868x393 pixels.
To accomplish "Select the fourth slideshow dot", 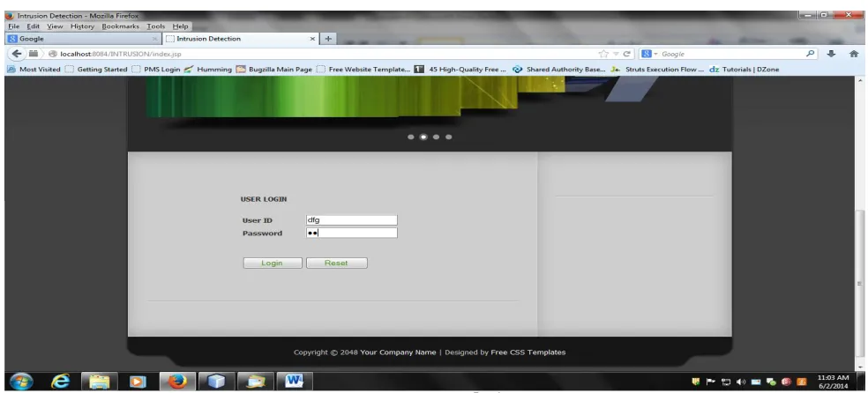I will pyautogui.click(x=448, y=137).
